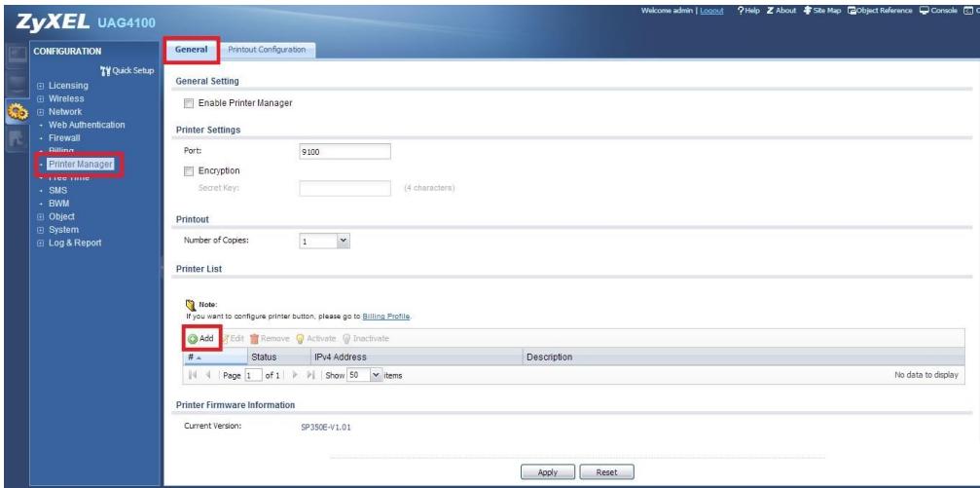This screenshot has height=488, width=980.
Task: Open the Object Reference tool
Action: (x=880, y=11)
